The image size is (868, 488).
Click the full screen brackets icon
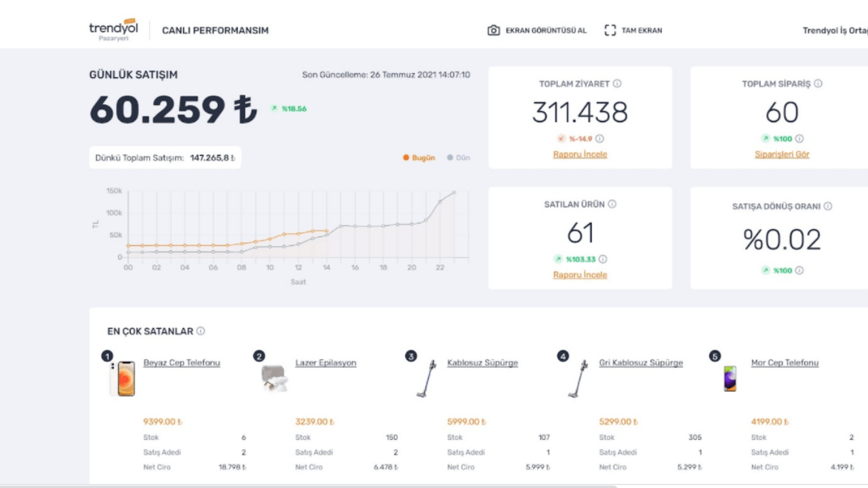(x=610, y=30)
